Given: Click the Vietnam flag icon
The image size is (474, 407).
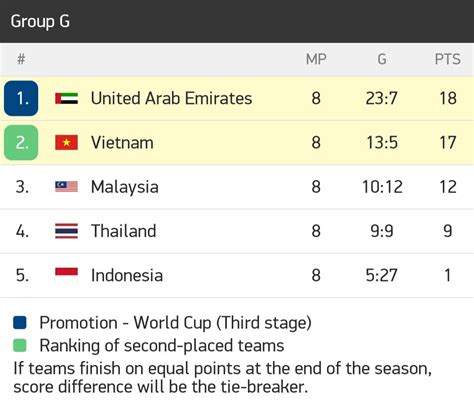Looking at the screenshot, I should pyautogui.click(x=66, y=143).
